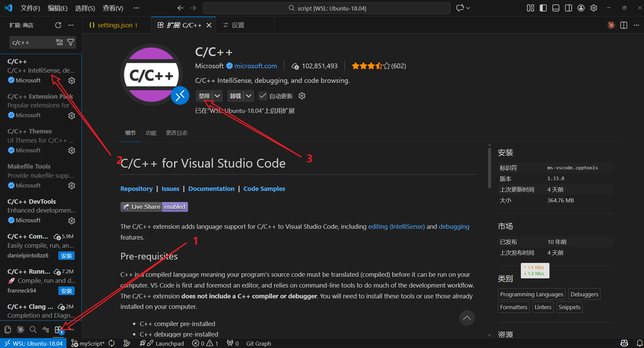Viewport: 644px width, 348px height.
Task: Open the Selection menu (选择)
Action: pos(85,8)
